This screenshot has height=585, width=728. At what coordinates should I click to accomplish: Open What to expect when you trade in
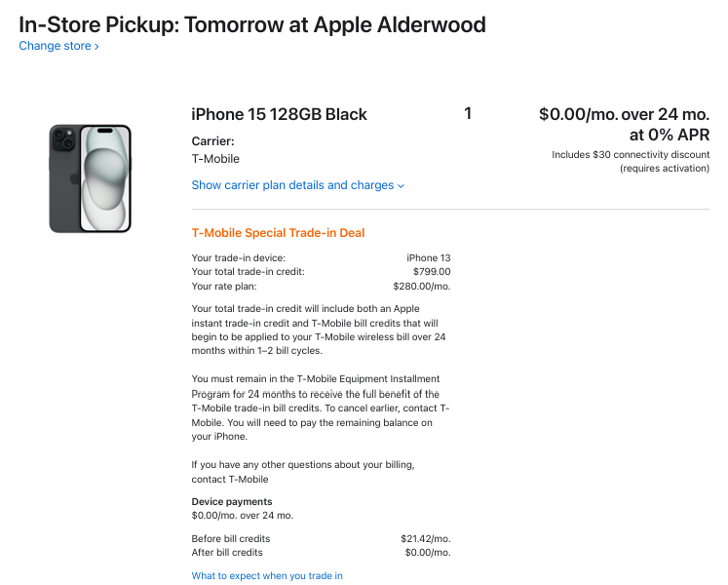(x=267, y=575)
